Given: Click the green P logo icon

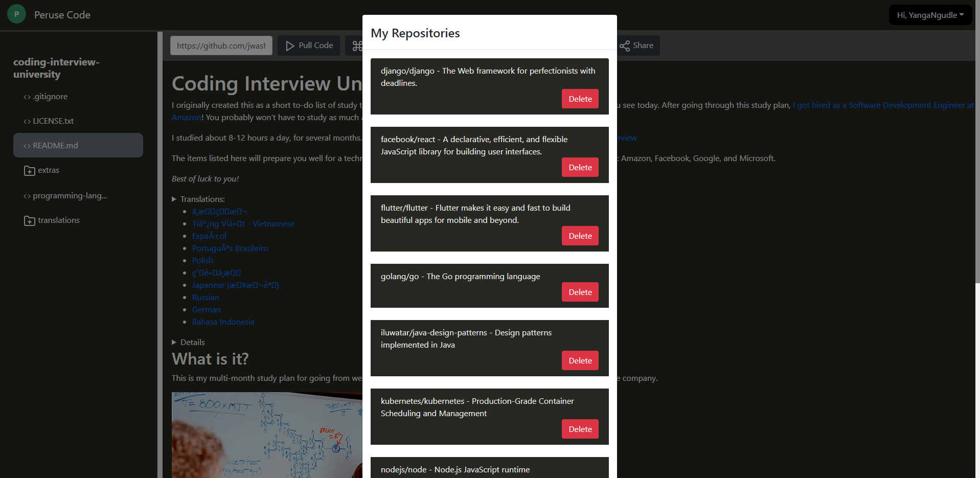Looking at the screenshot, I should [16, 14].
